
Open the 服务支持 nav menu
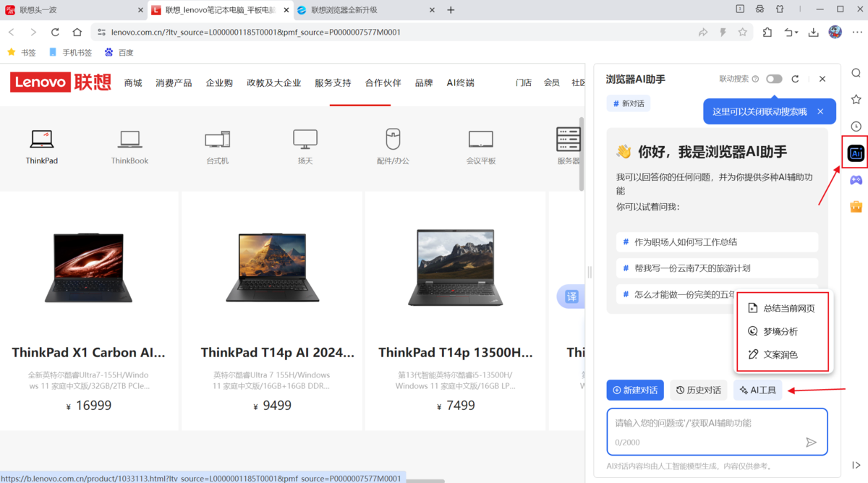[333, 82]
